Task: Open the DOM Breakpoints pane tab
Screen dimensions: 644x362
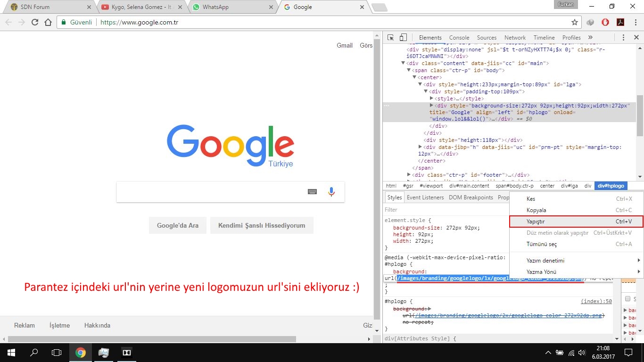Action: [471, 197]
